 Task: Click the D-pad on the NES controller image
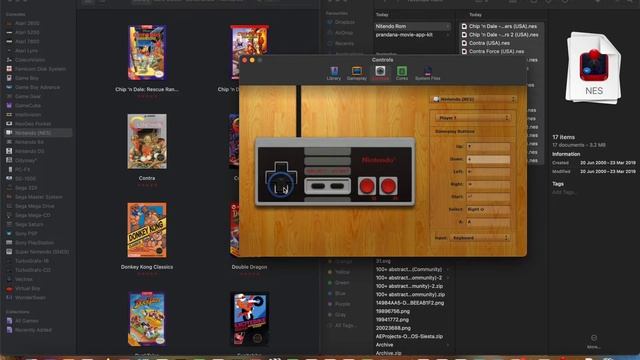(281, 179)
